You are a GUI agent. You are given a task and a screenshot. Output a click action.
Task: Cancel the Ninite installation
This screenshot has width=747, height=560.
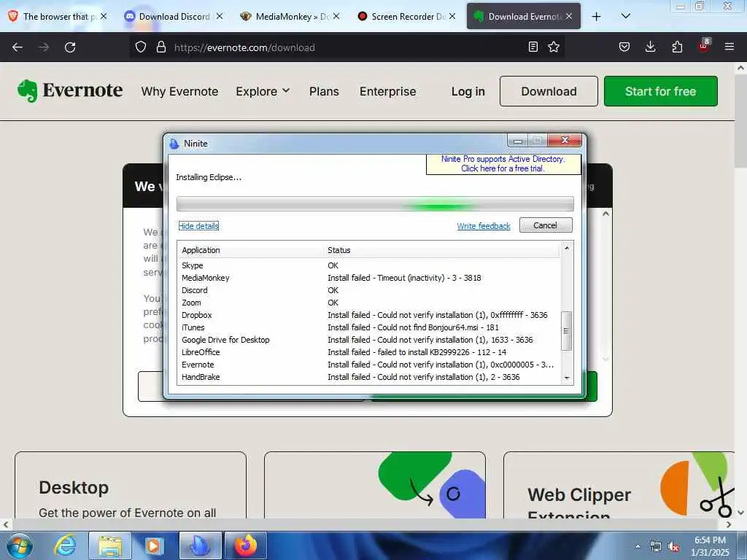[546, 225]
